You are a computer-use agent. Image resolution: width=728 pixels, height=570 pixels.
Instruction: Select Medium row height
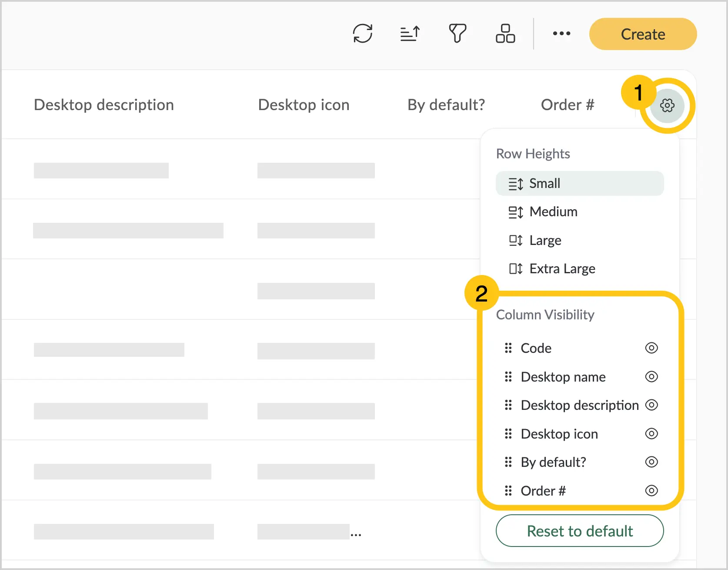point(580,212)
